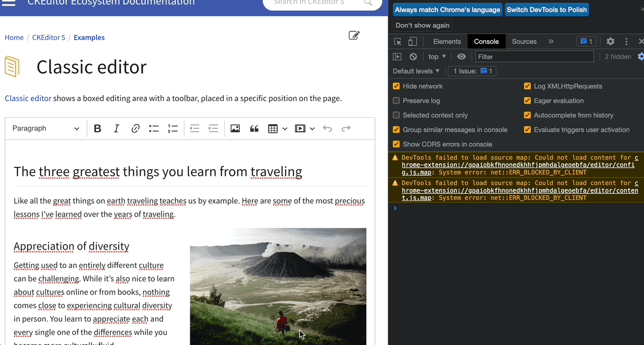This screenshot has width=644, height=345.
Task: Insert an image into the document
Action: pos(235,128)
